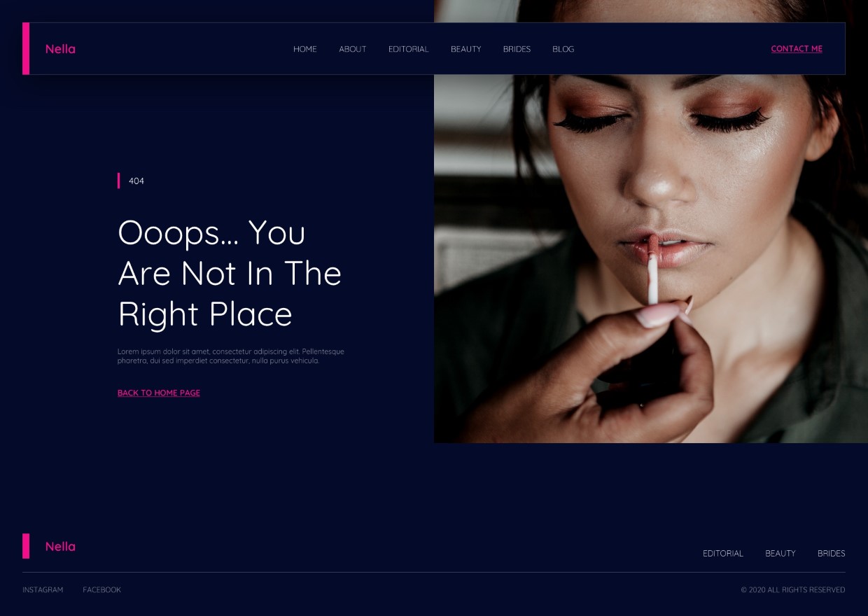Follow the Back To Home Page link
The width and height of the screenshot is (868, 616).
point(159,393)
